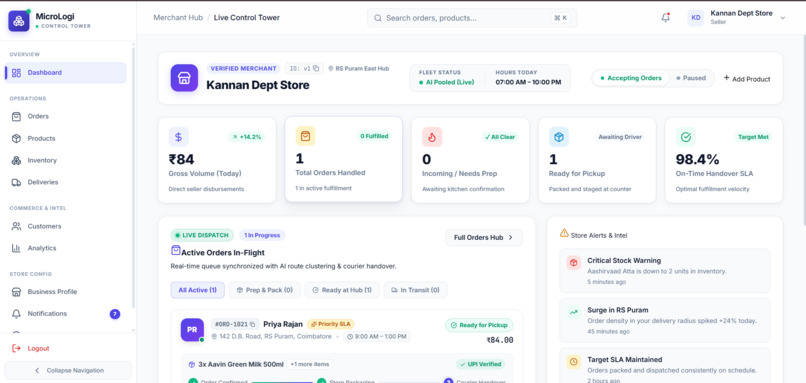Click the PR avatar for Priya Rajan
Screen dimensions: 806x383
192,330
